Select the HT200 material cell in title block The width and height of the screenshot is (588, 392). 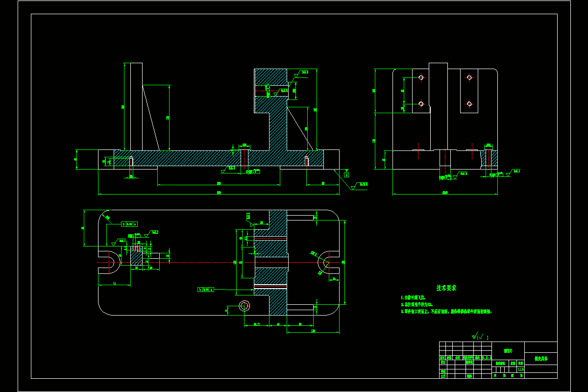click(x=508, y=350)
